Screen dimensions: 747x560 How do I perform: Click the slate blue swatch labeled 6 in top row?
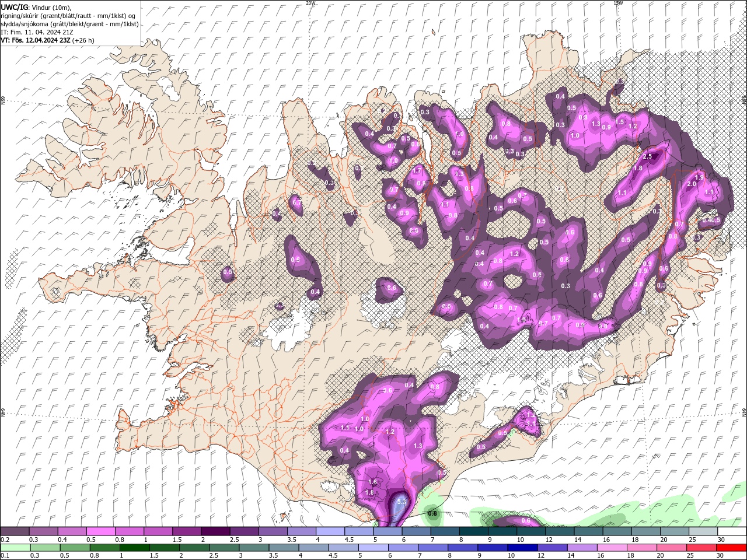pos(416,531)
